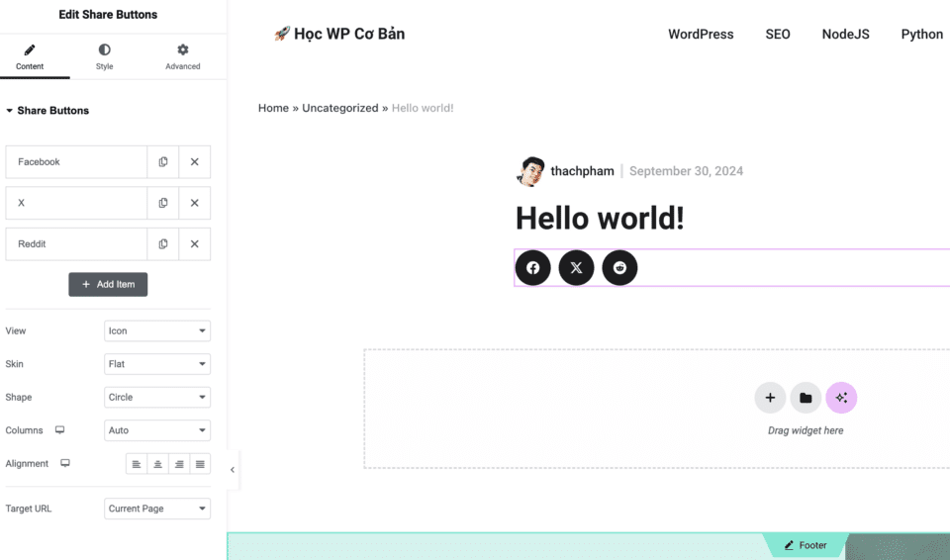This screenshot has height=560, width=950.
Task: Set alignment to justified
Action: tap(200, 464)
